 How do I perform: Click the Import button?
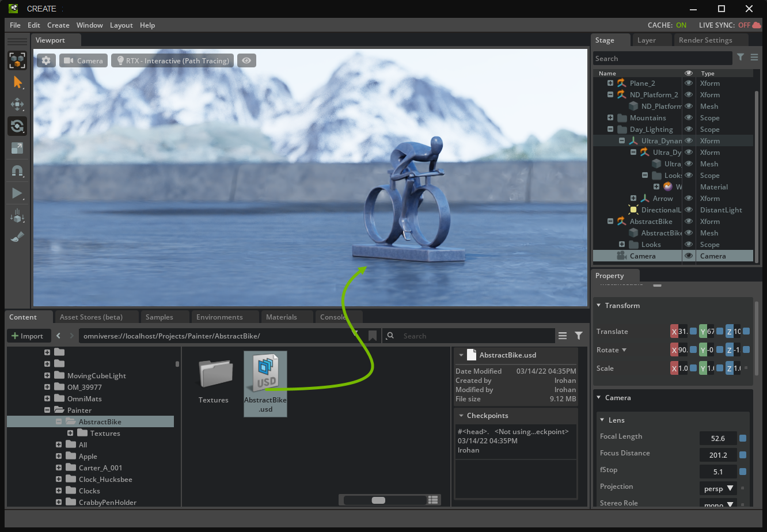[29, 336]
